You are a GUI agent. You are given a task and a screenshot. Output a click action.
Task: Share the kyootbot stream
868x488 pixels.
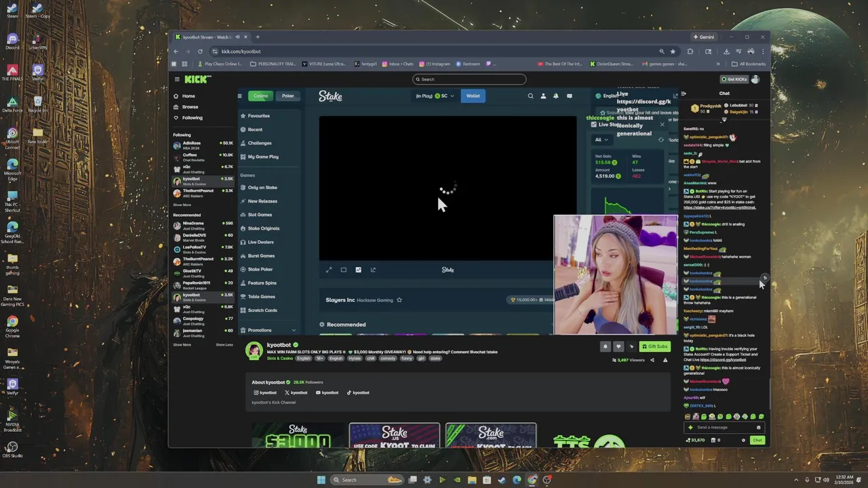[x=652, y=360]
